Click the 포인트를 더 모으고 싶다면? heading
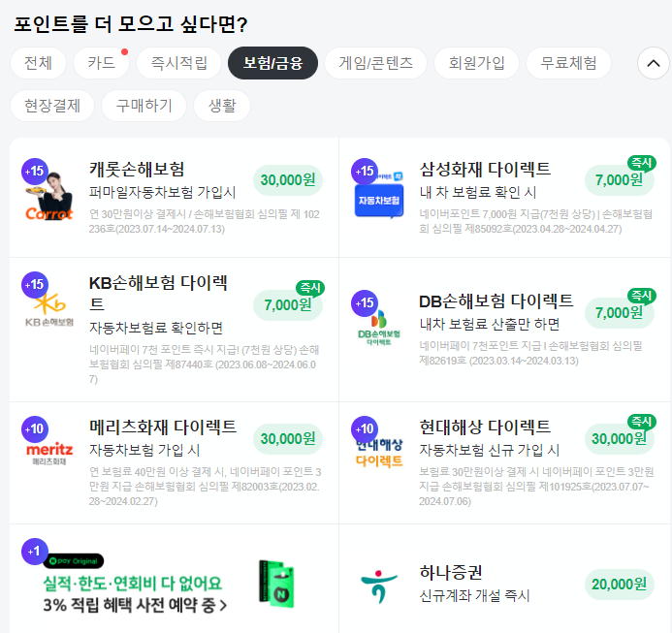 pyautogui.click(x=131, y=24)
